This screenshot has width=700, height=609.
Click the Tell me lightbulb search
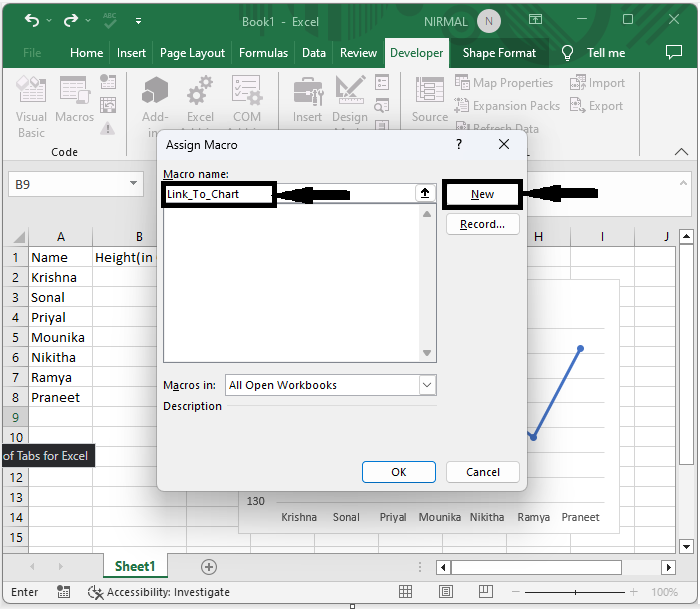(x=567, y=53)
